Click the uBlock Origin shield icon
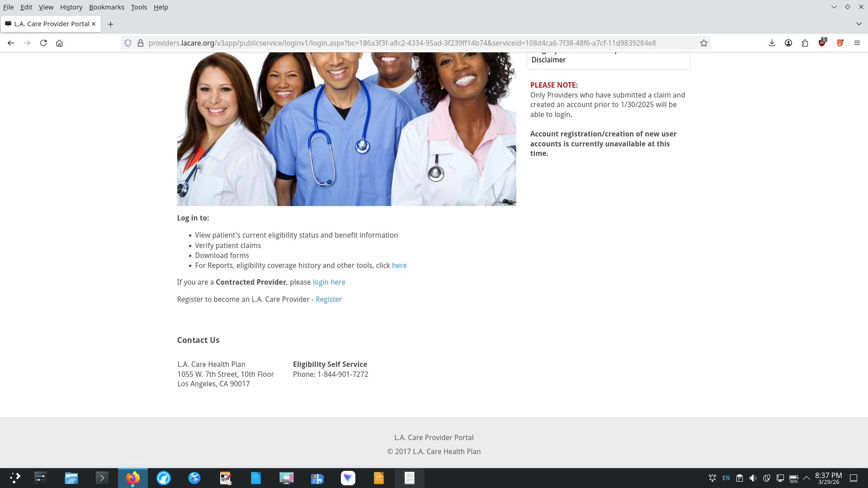The image size is (868, 488). point(822,43)
